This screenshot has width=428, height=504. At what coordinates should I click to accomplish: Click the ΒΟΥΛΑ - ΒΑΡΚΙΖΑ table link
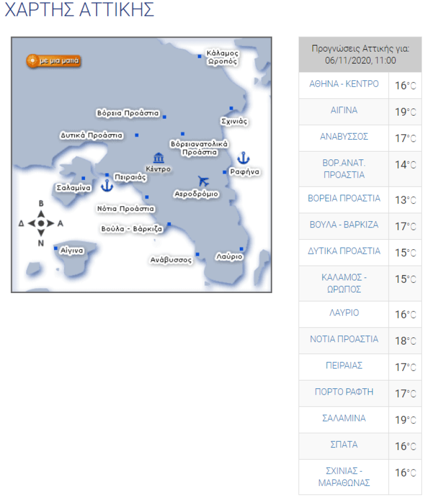[344, 225]
